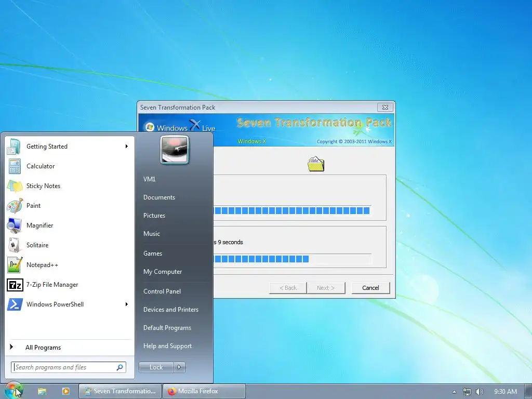Start the Magnifier program

pyautogui.click(x=69, y=225)
